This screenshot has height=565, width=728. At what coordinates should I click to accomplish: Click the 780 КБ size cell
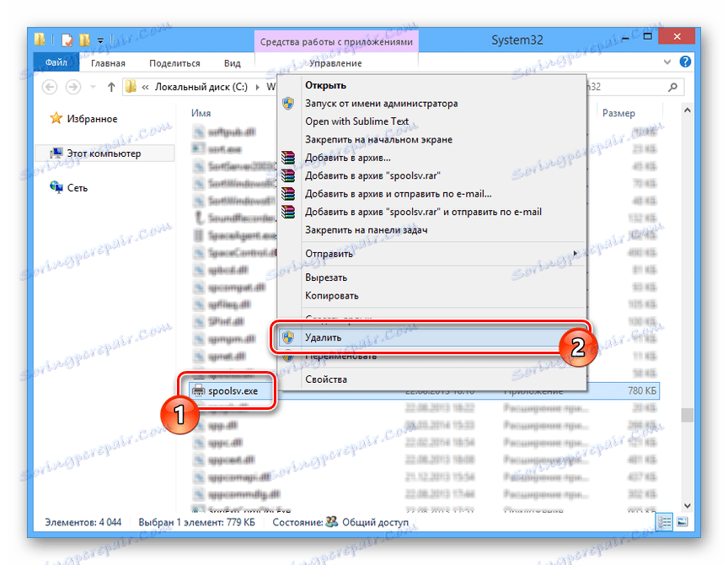[x=643, y=390]
